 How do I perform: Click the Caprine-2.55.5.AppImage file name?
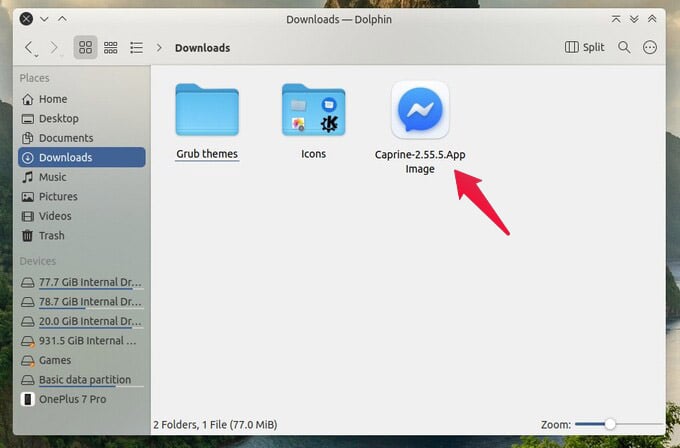point(420,162)
